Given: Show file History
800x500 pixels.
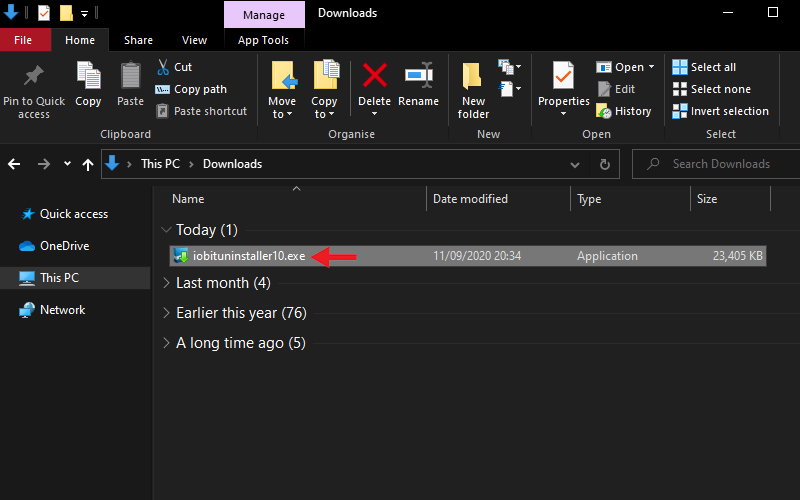Looking at the screenshot, I should [623, 111].
